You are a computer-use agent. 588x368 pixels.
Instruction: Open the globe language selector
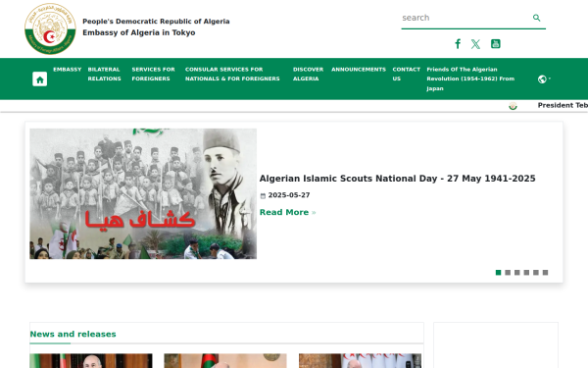544,79
